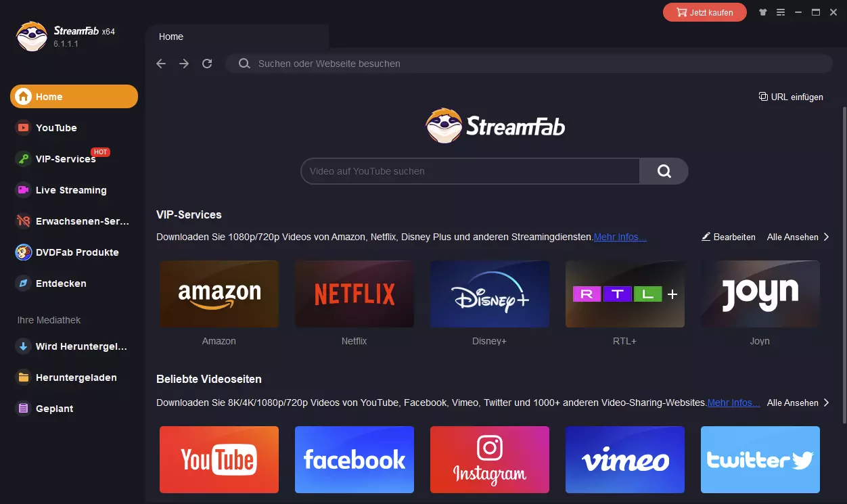The width and height of the screenshot is (847, 504).
Task: Open Mehr Infos link under VIP-Services
Action: [620, 237]
